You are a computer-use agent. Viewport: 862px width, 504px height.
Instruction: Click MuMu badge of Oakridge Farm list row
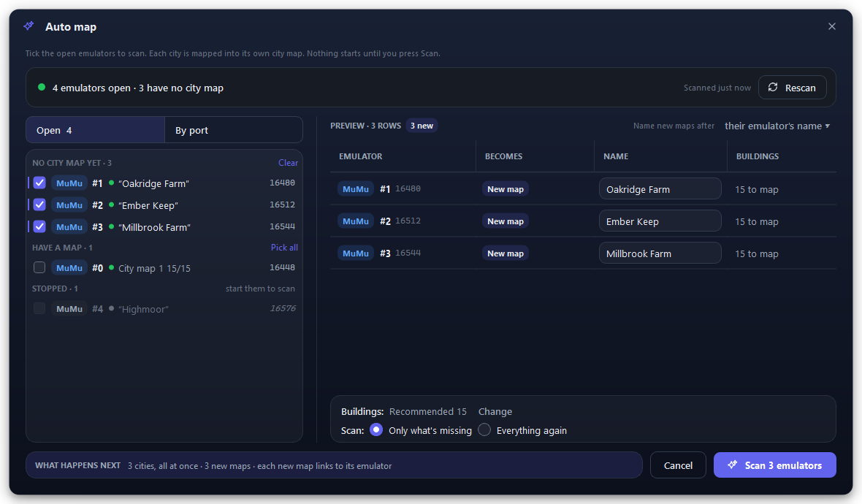pyautogui.click(x=69, y=183)
